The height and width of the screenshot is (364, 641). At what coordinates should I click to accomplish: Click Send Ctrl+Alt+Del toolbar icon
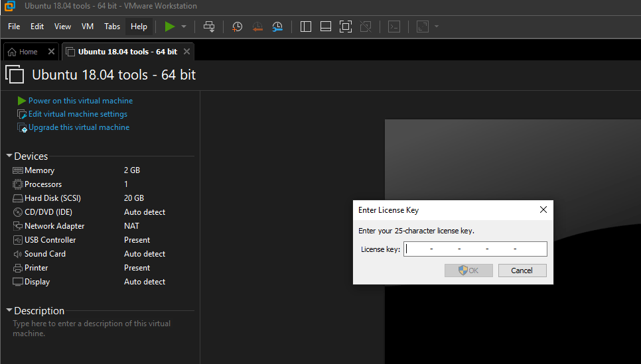click(x=209, y=27)
